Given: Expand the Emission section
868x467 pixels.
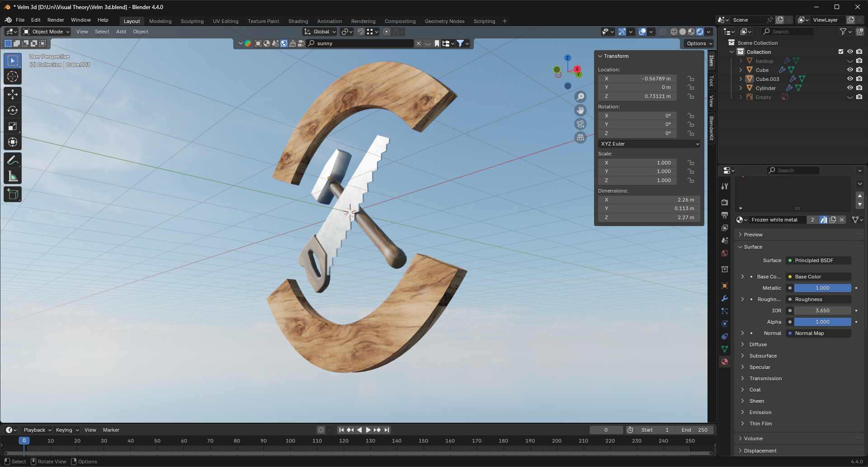Looking at the screenshot, I should (760, 412).
